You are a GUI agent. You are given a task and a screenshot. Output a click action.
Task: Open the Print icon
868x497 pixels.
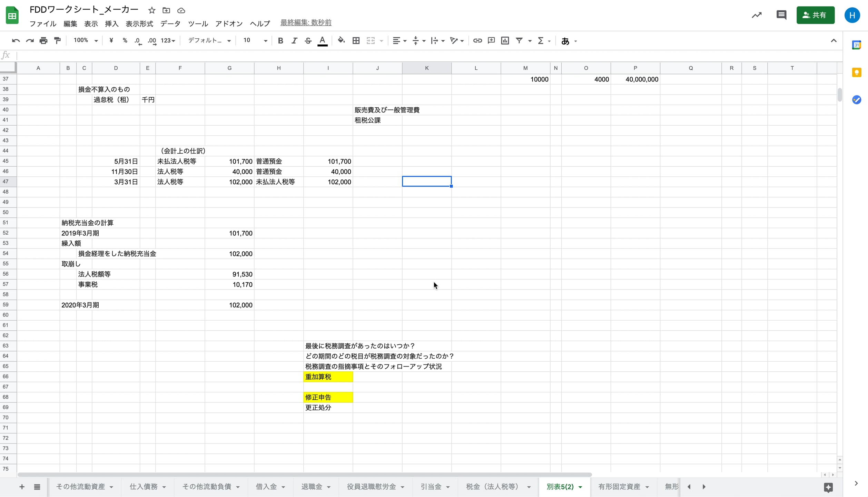[43, 40]
